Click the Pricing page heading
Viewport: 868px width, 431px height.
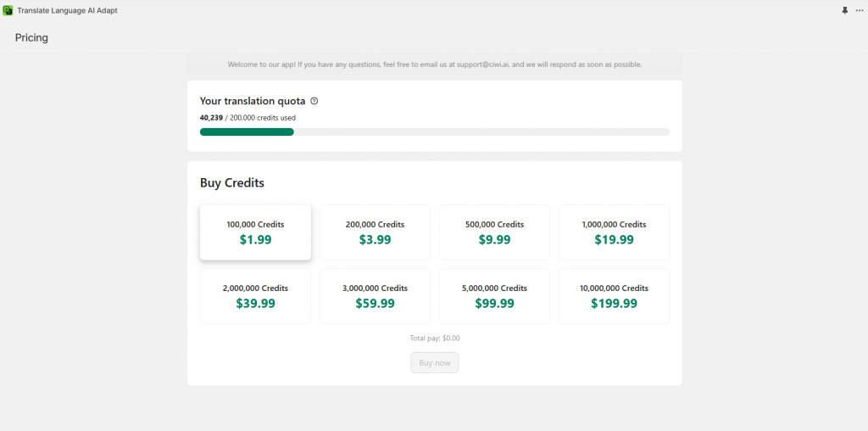pos(31,37)
